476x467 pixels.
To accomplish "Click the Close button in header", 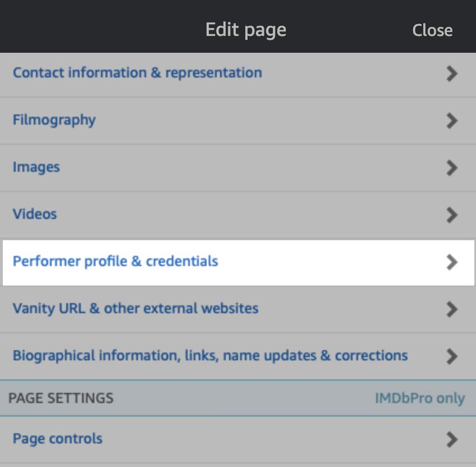I will click(x=432, y=30).
